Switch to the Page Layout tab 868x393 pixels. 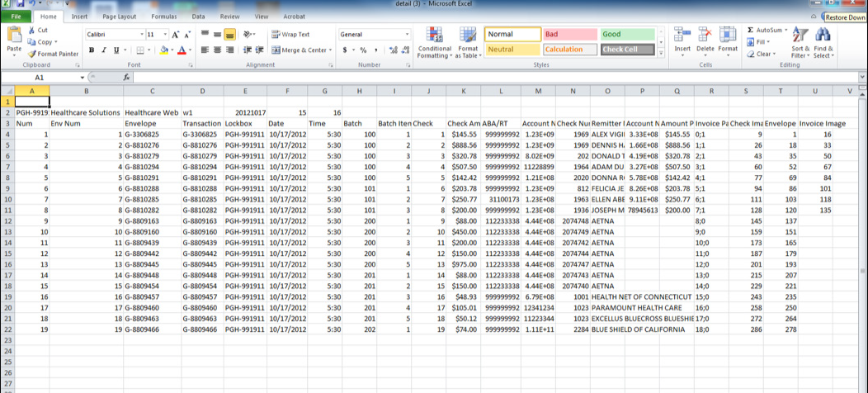tap(119, 17)
